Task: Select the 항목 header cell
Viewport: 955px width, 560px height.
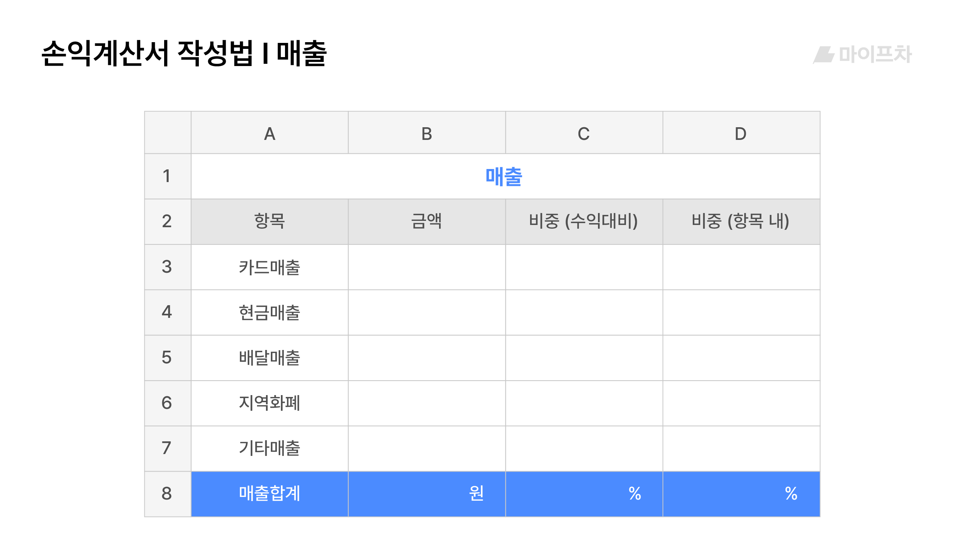Action: click(269, 221)
